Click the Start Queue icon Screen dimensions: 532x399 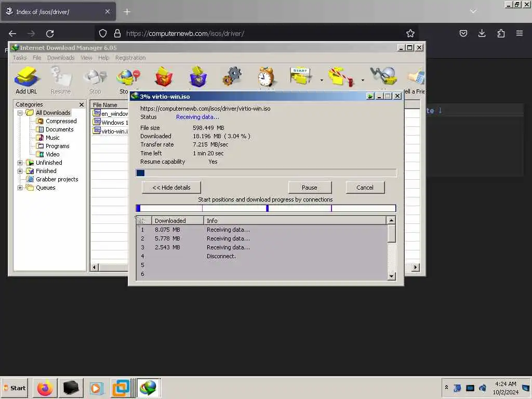tap(301, 76)
